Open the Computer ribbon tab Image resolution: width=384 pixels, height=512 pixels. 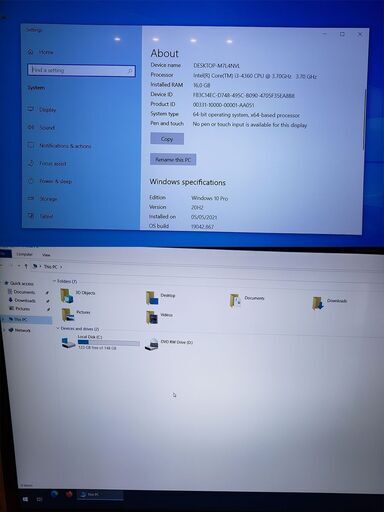(24, 254)
